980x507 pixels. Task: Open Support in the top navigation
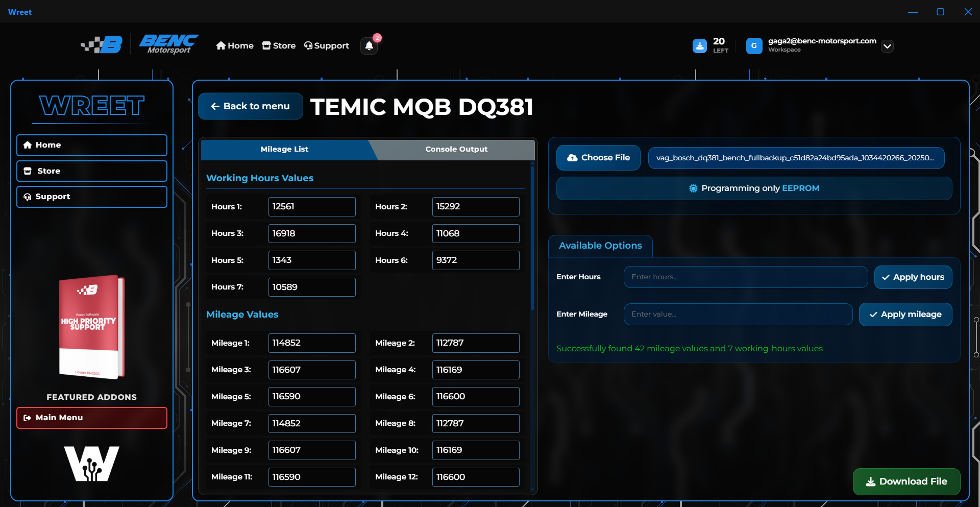pyautogui.click(x=327, y=46)
